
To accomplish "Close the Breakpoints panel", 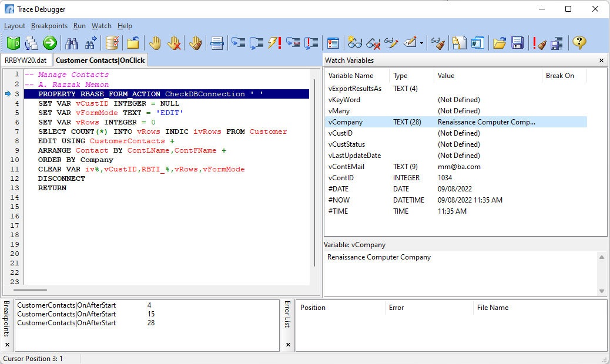I will (7, 345).
